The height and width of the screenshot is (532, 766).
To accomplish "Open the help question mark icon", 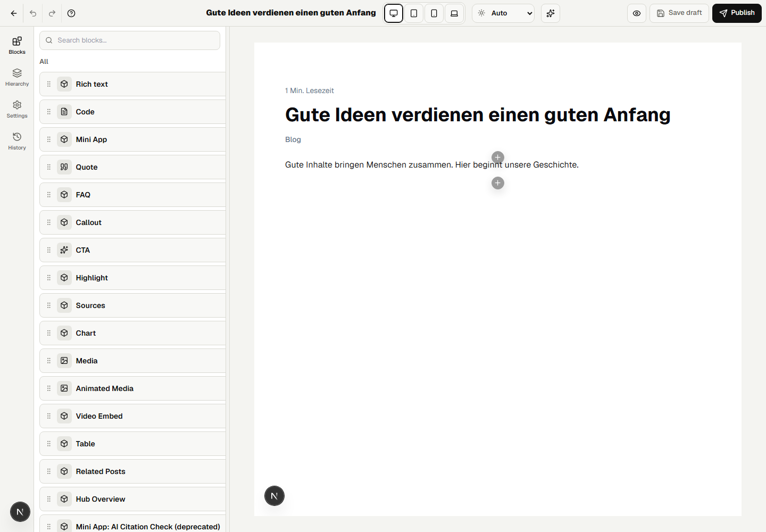I will tap(71, 13).
